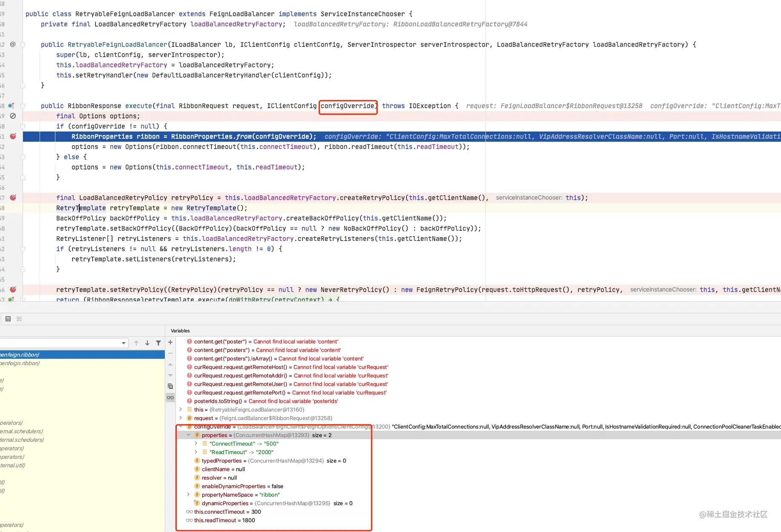
Task: Move watch down with the triangle icon
Action: (x=170, y=375)
